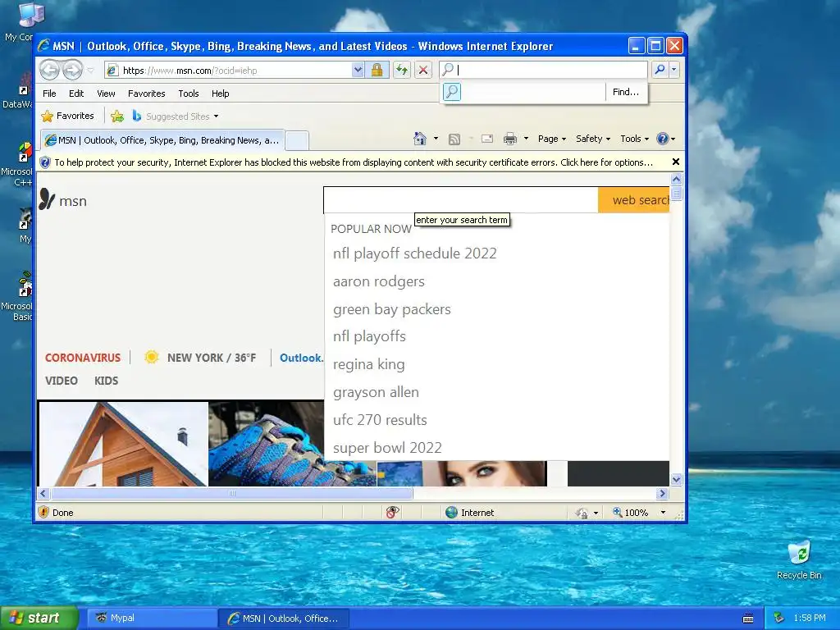Select suggestion grayson allen
The width and height of the screenshot is (840, 630).
[376, 392]
